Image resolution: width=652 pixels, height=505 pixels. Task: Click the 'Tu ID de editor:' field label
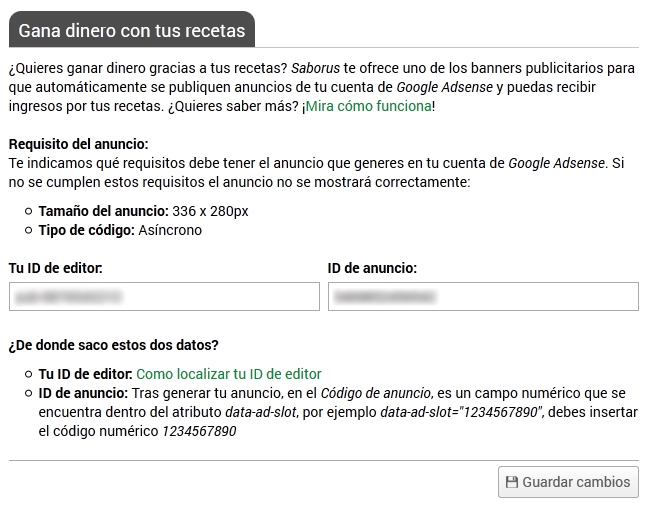[x=56, y=268]
